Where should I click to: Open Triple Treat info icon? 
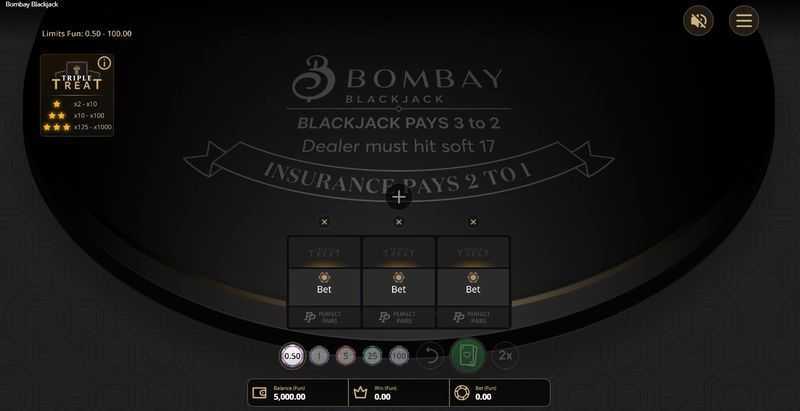104,63
